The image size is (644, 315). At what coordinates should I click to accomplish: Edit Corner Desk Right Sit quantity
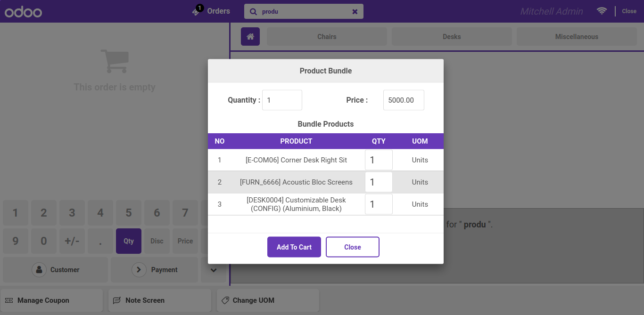[x=379, y=160]
